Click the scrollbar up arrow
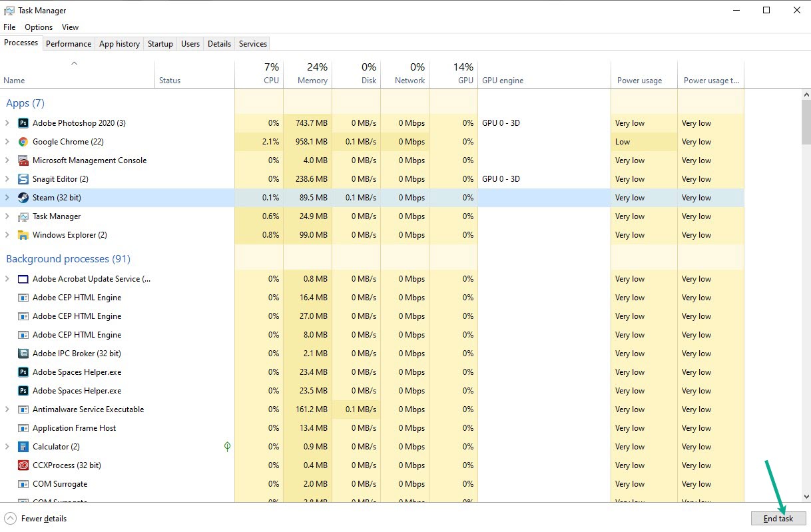The image size is (811, 532). pyautogui.click(x=806, y=94)
